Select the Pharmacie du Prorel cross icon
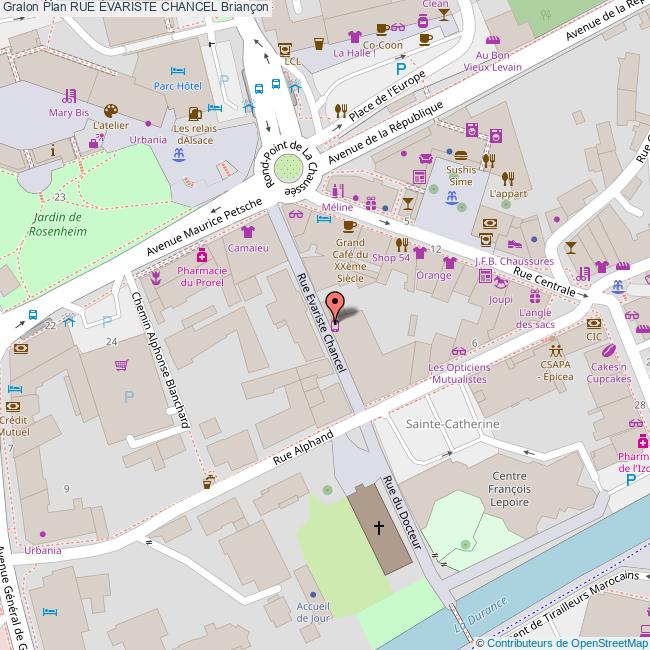The image size is (650, 650). 202,257
